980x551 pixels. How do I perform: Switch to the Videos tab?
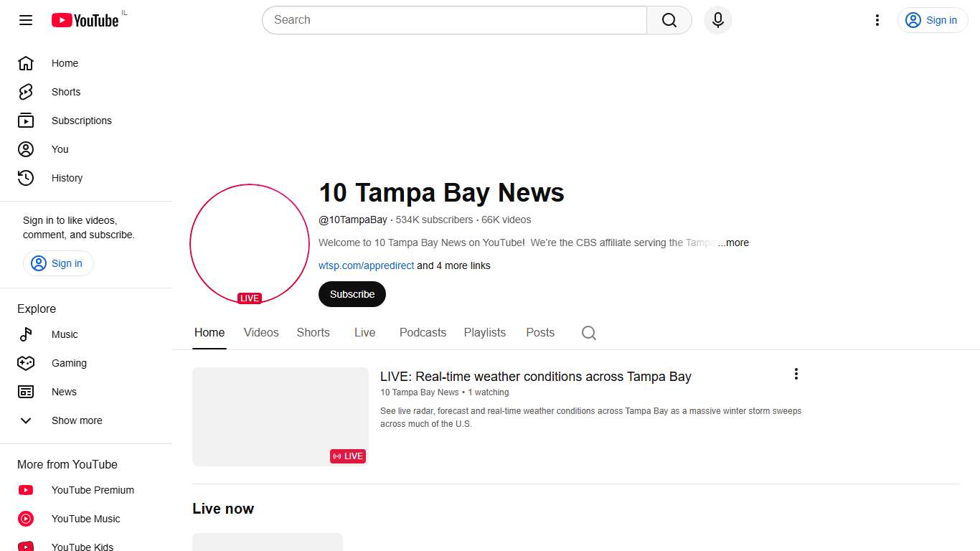click(260, 332)
